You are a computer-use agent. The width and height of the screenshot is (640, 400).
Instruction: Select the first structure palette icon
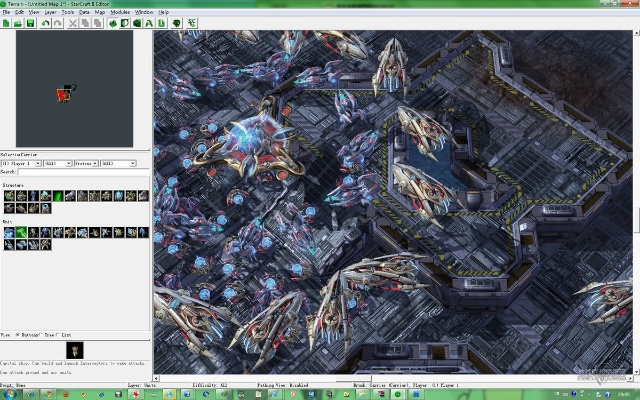tap(9, 196)
